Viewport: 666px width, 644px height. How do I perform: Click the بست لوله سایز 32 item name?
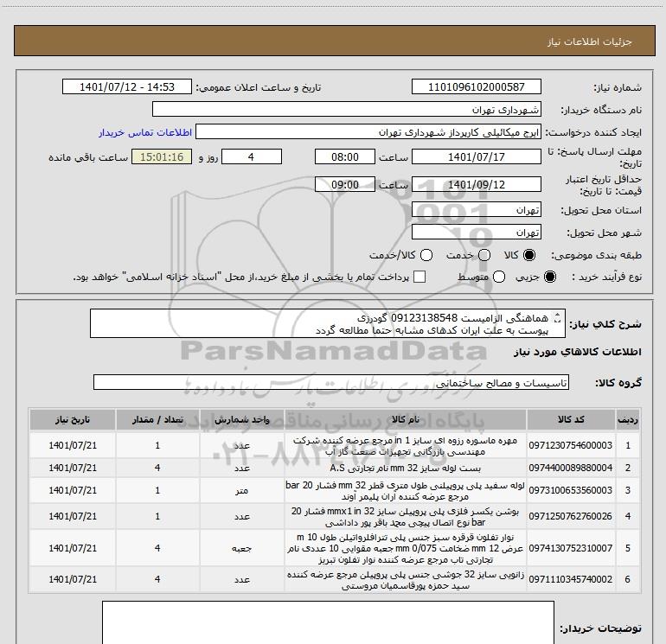click(x=405, y=469)
